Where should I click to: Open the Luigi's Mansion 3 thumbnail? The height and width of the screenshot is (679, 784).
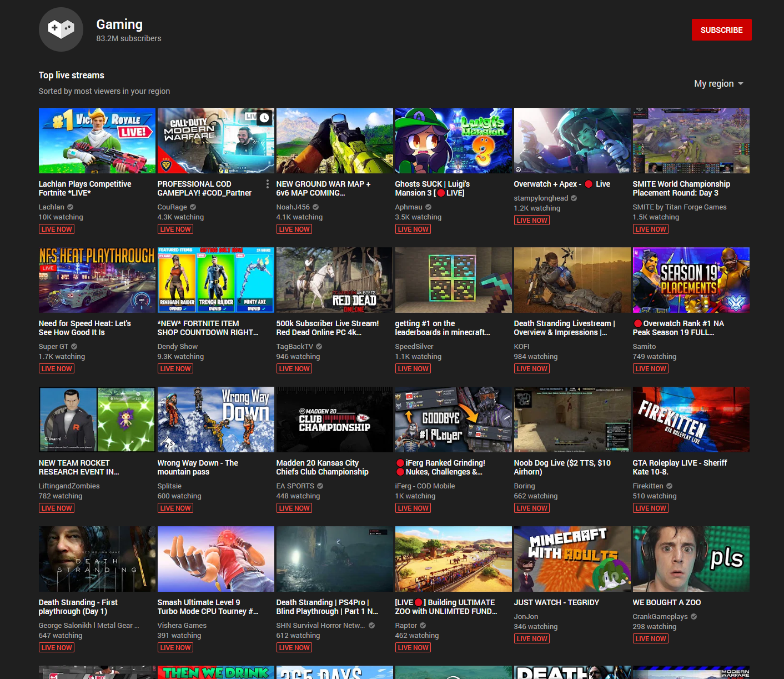[x=454, y=141]
